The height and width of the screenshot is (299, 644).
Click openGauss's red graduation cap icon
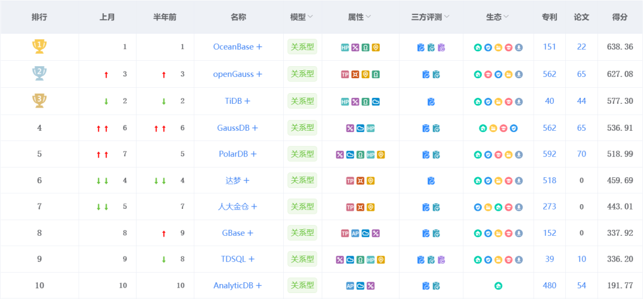point(488,75)
